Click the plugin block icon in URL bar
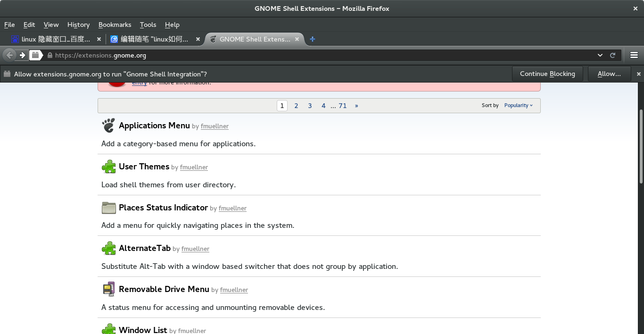The height and width of the screenshot is (334, 644). click(x=36, y=55)
